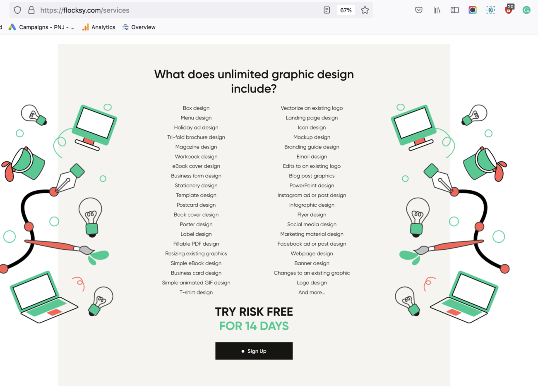Save page to Pocket
Viewport: 538px width, 392px height.
pyautogui.click(x=419, y=10)
